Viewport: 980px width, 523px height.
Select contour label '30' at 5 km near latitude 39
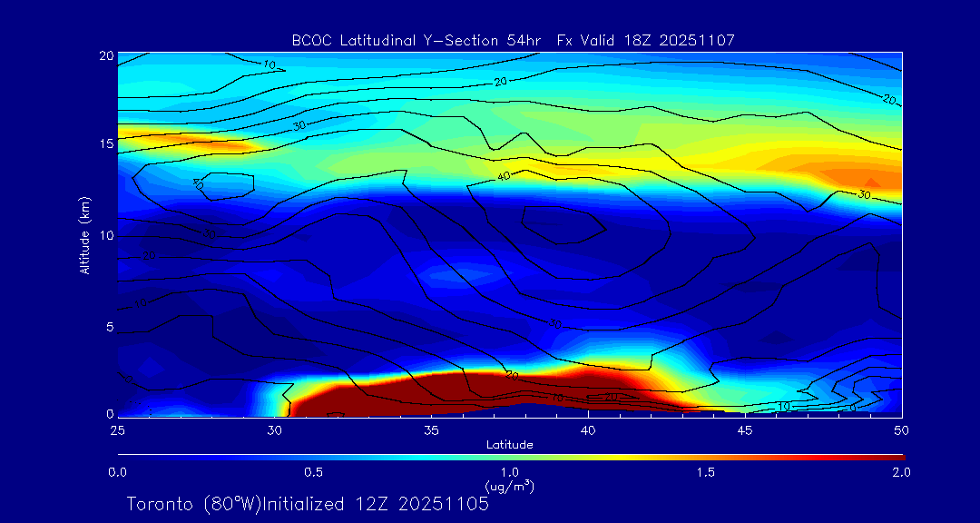click(x=554, y=323)
